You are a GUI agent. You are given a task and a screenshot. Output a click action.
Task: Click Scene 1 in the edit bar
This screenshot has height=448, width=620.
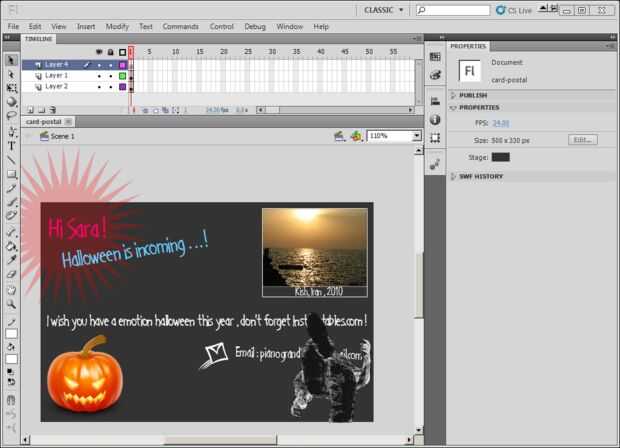57,136
